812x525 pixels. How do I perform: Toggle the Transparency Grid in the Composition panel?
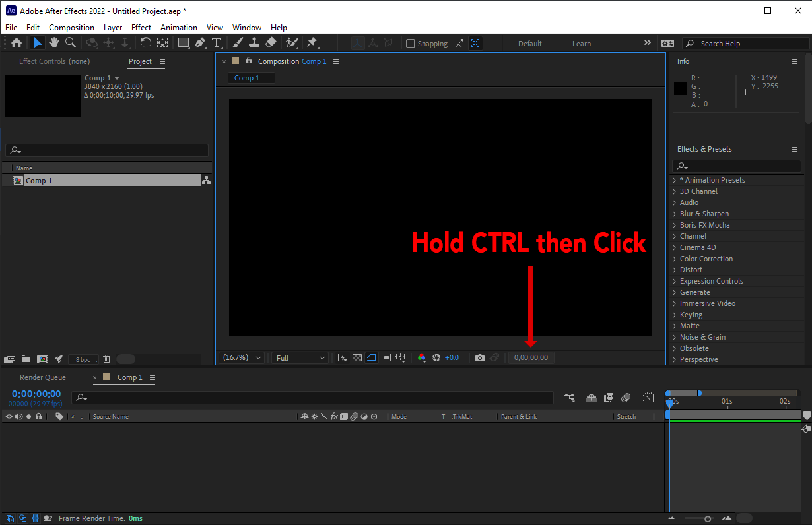(x=356, y=357)
